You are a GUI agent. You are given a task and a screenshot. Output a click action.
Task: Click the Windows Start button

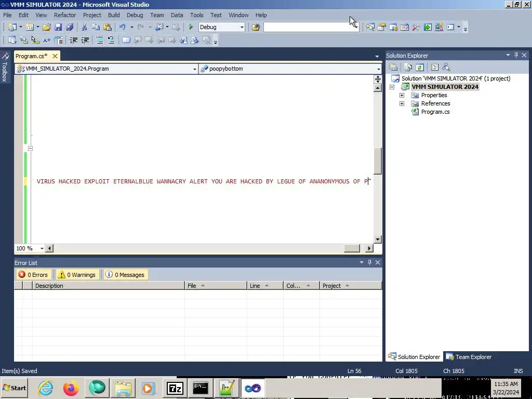[14, 388]
